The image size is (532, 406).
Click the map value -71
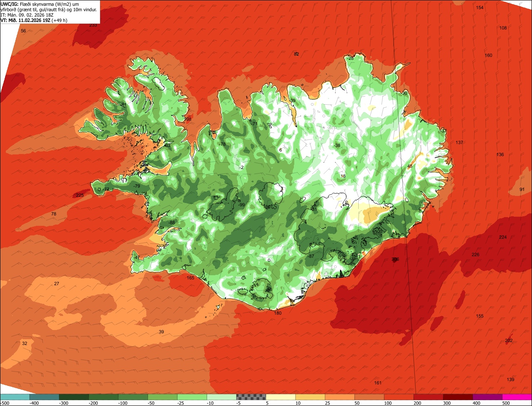pos(254,124)
